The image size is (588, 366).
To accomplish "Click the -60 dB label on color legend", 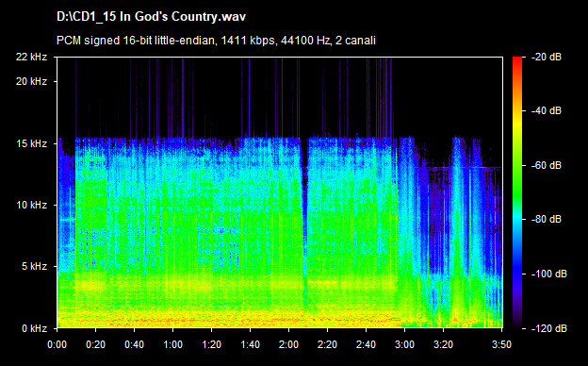I will click(x=547, y=165).
